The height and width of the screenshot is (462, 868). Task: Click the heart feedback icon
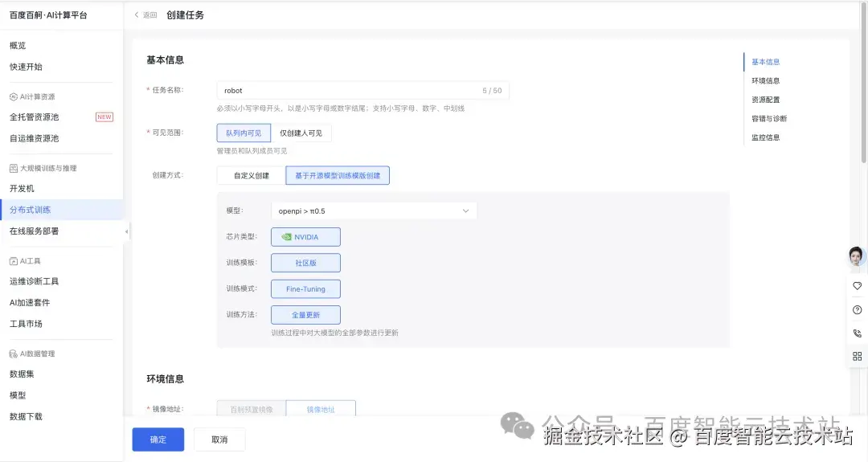coord(857,286)
